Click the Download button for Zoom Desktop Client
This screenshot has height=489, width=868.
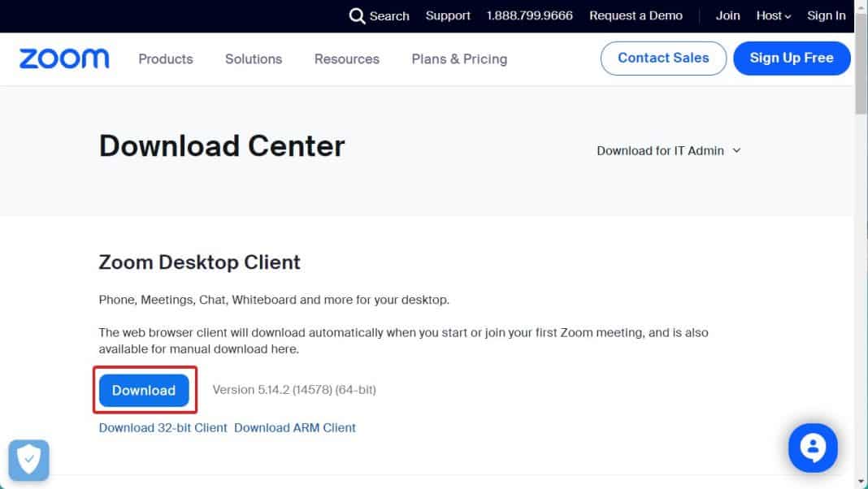144,390
